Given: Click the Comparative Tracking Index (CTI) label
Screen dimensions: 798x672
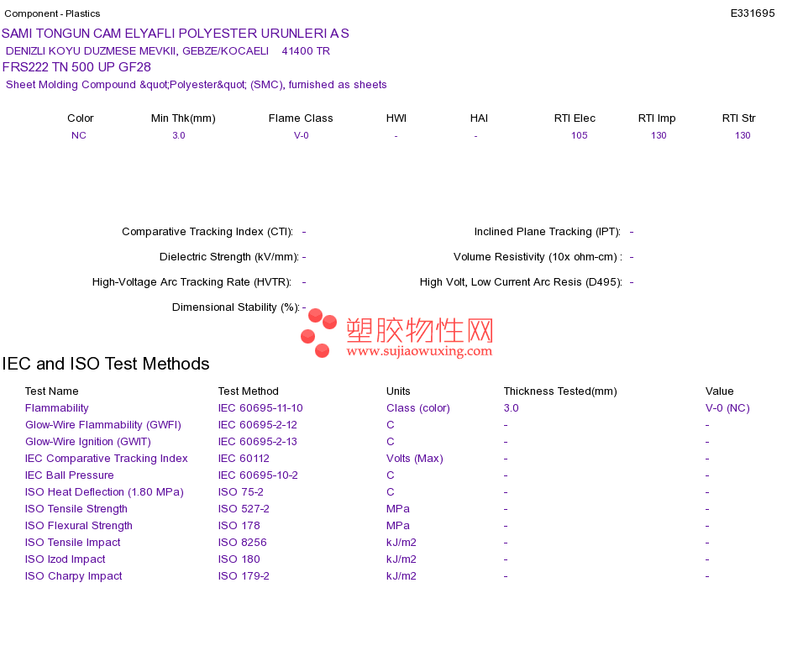Looking at the screenshot, I should coord(207,232).
